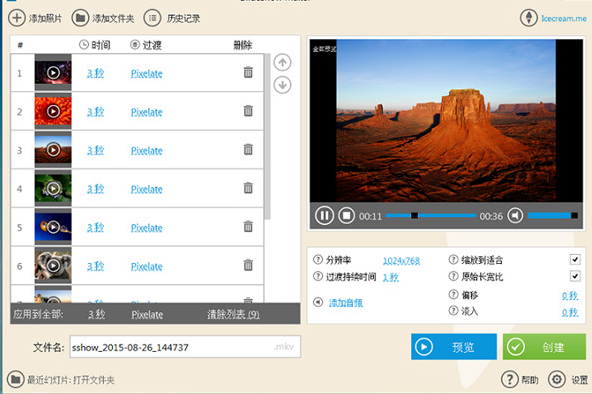Click the Create (创建) button
Image resolution: width=592 pixels, height=394 pixels.
(544, 346)
